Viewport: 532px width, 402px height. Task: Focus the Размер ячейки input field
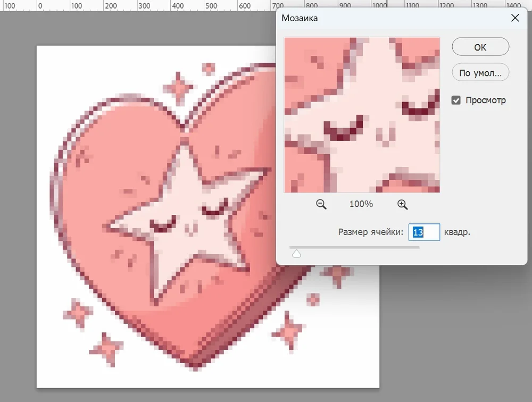[424, 232]
